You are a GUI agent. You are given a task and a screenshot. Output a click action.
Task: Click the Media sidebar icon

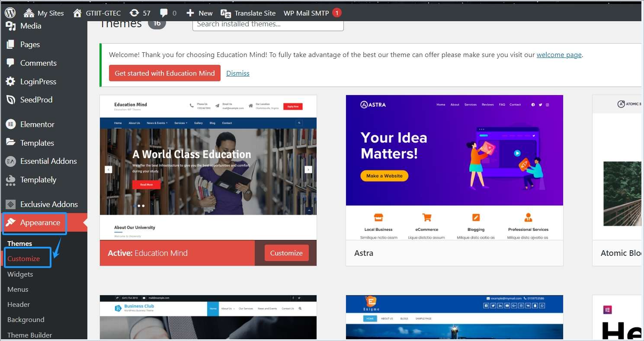(x=10, y=26)
